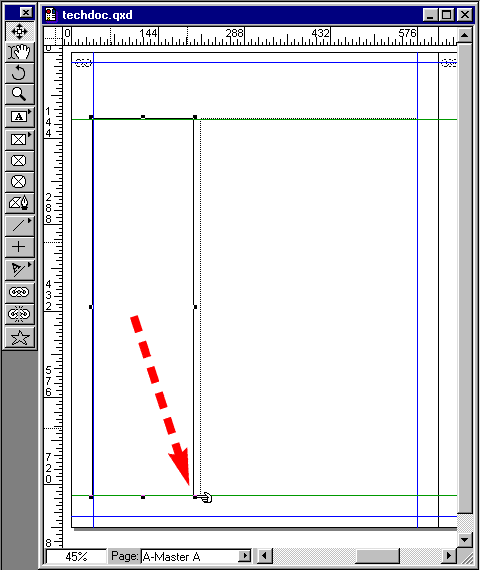Click the horizontal scrollbar left arrow

[265, 556]
